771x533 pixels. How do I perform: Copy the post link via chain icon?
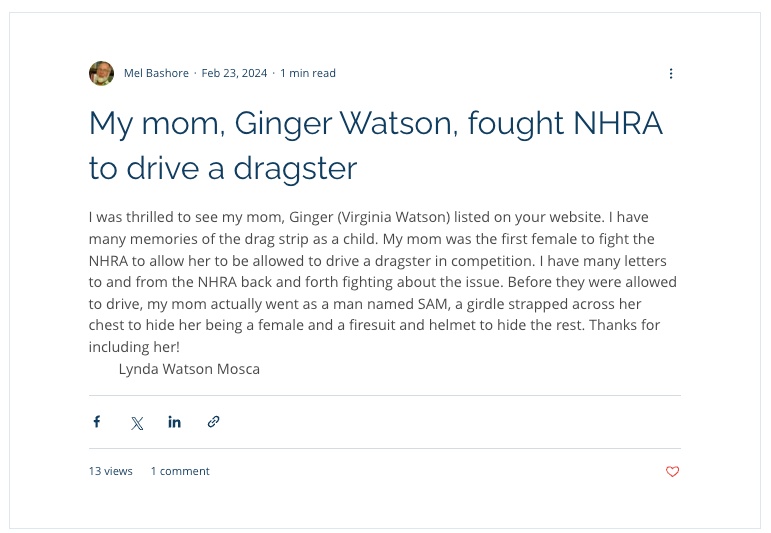(x=213, y=422)
